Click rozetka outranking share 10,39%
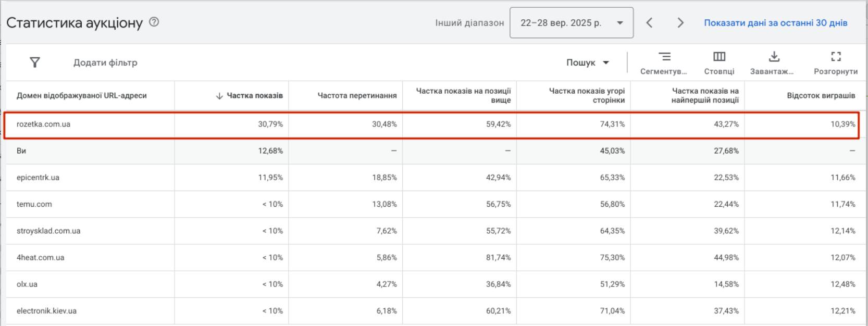 [x=843, y=124]
